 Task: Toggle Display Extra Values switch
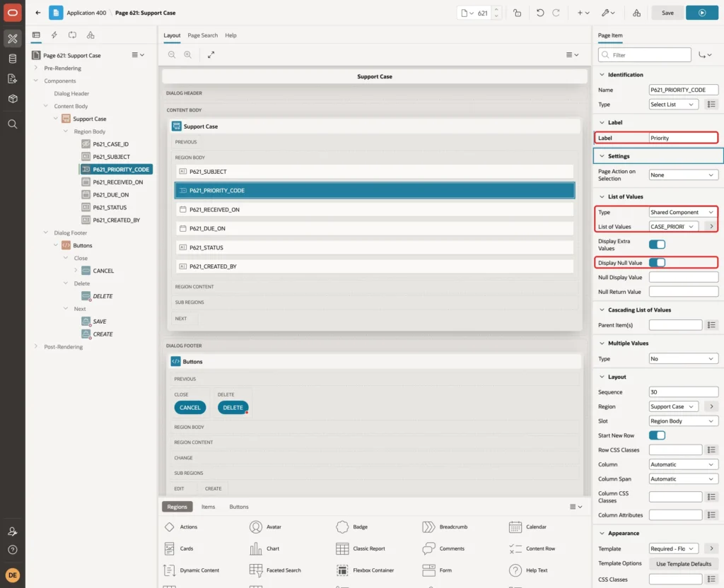(657, 245)
